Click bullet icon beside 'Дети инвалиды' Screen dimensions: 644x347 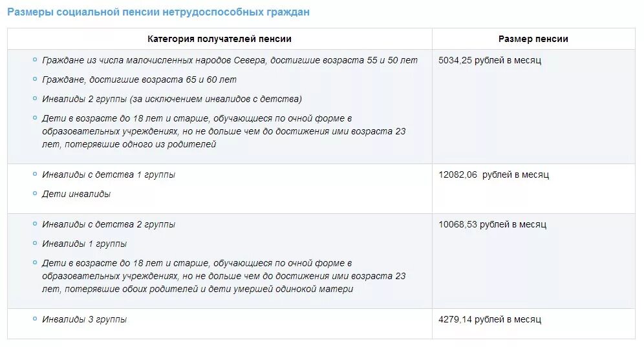click(35, 193)
